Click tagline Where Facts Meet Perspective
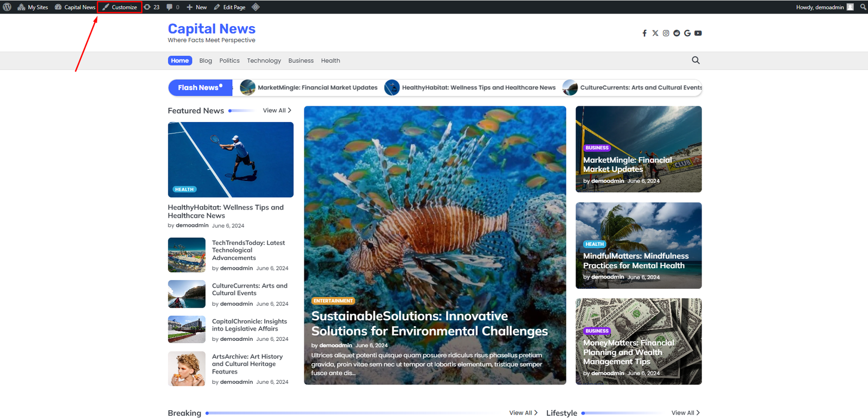The height and width of the screenshot is (419, 868). pos(212,40)
